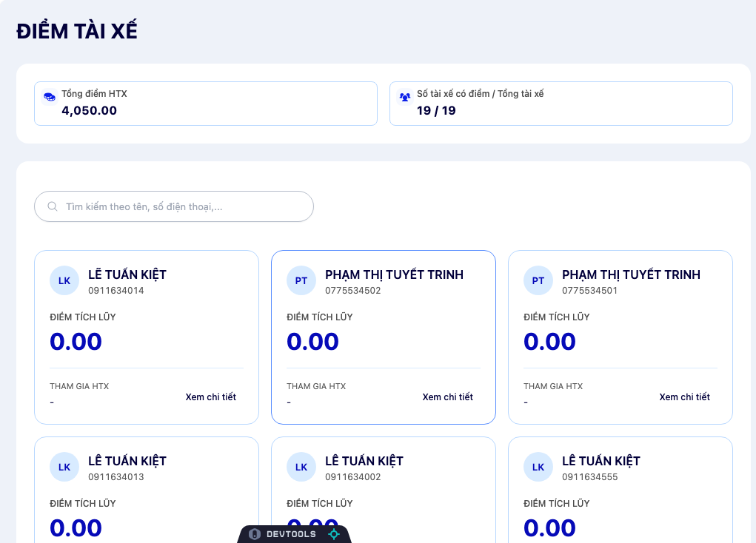
Task: Click the name on card 0911634014
Action: coord(127,274)
